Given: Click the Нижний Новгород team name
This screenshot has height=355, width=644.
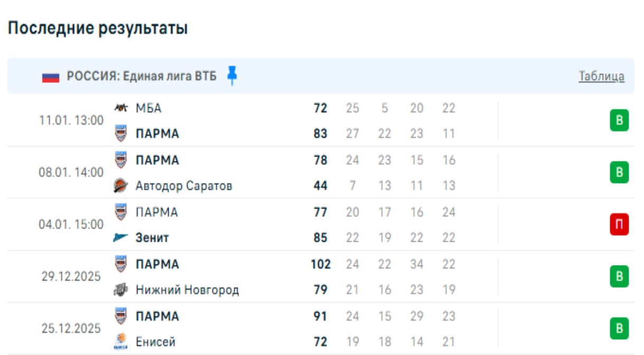Looking at the screenshot, I should click(187, 290).
